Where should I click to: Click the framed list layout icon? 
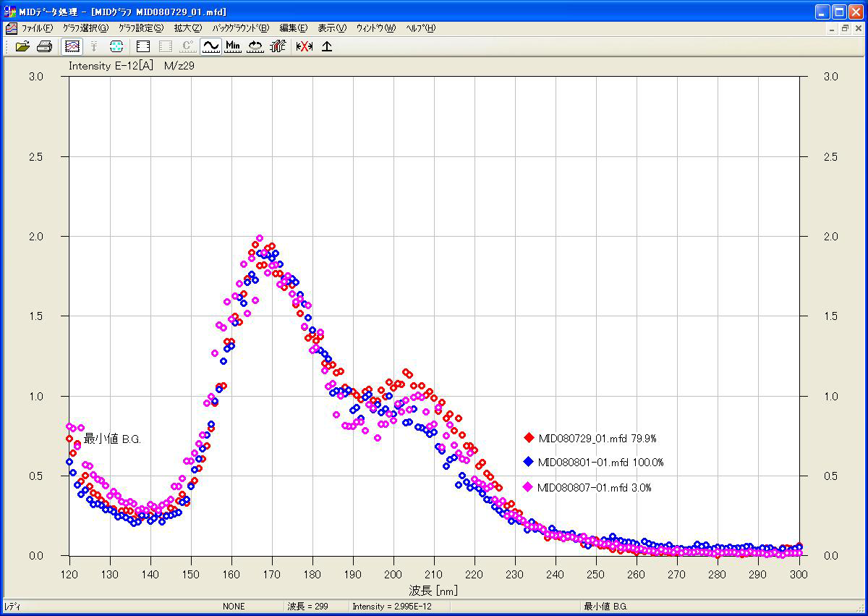(143, 46)
